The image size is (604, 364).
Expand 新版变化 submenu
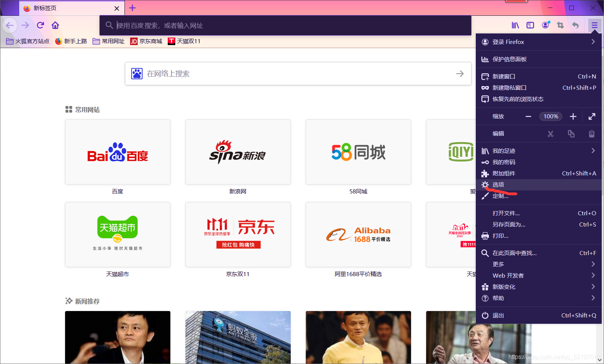click(539, 287)
